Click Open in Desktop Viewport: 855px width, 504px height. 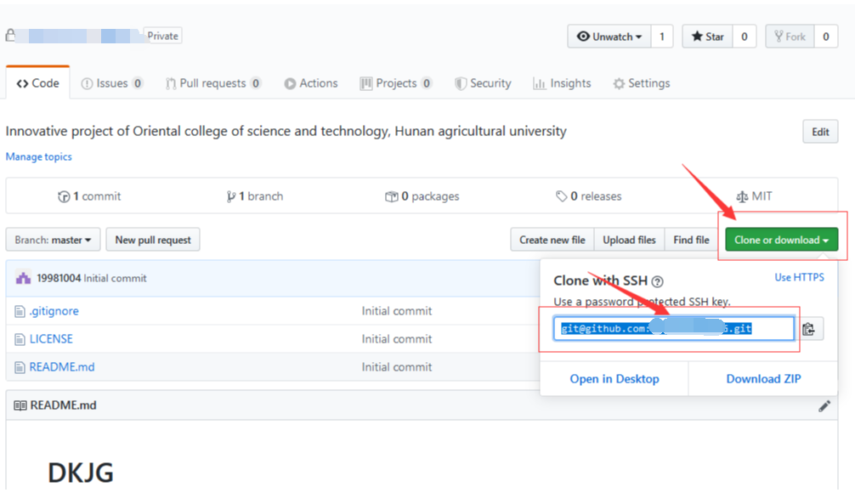click(614, 378)
